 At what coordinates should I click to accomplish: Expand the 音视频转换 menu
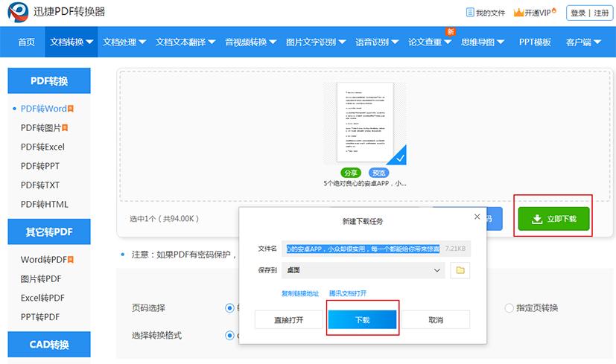250,42
